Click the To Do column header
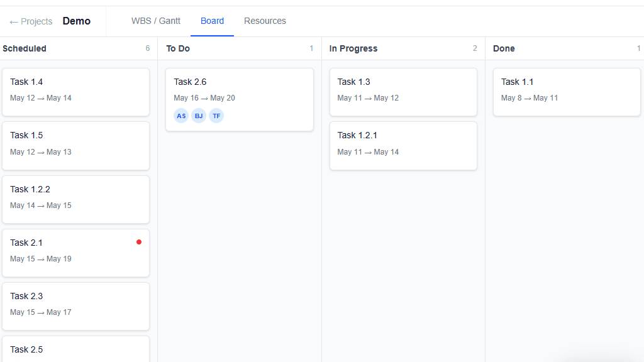This screenshot has height=362, width=644. coord(178,48)
